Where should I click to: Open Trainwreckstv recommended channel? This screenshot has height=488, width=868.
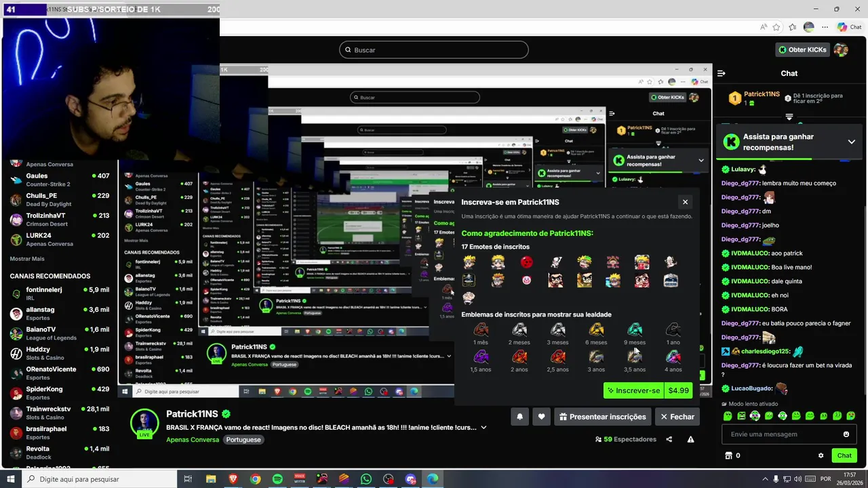[x=60, y=413]
